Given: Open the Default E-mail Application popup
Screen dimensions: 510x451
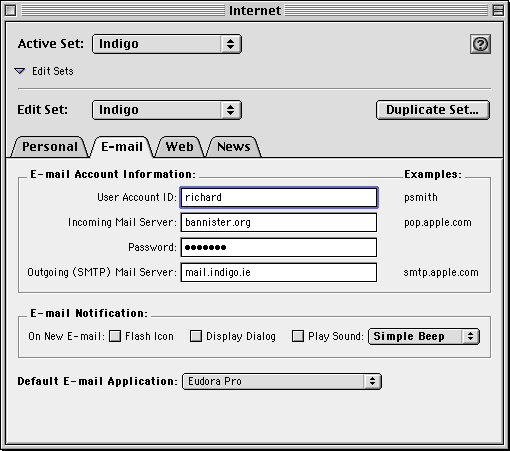Looking at the screenshot, I should click(282, 381).
